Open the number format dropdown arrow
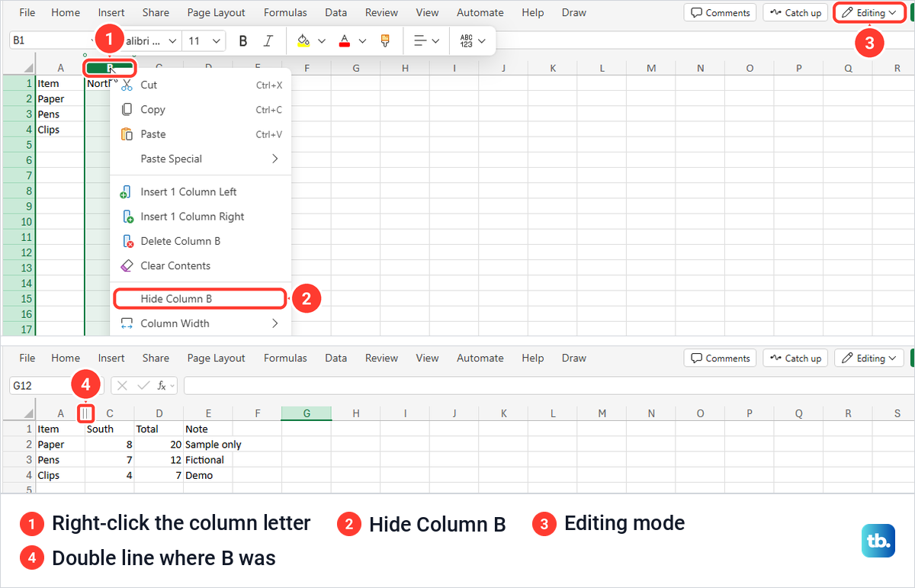915x588 pixels. 482,41
